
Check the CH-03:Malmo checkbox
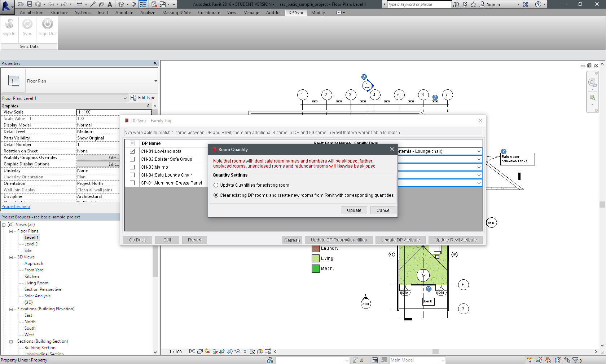click(132, 167)
